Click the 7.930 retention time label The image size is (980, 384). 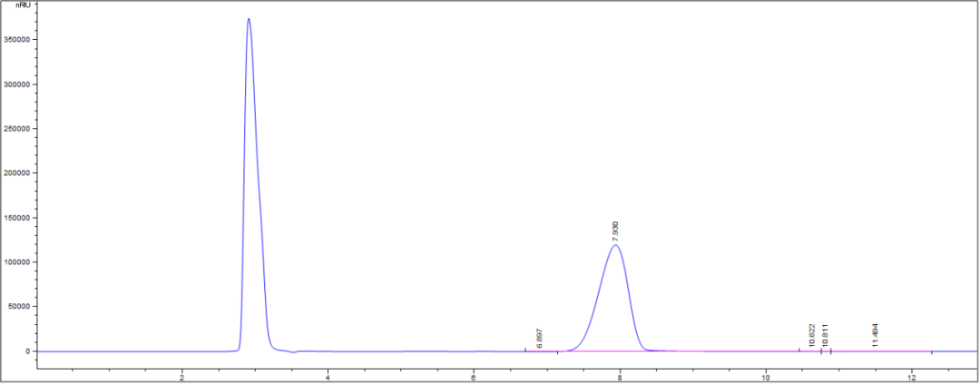click(x=616, y=230)
